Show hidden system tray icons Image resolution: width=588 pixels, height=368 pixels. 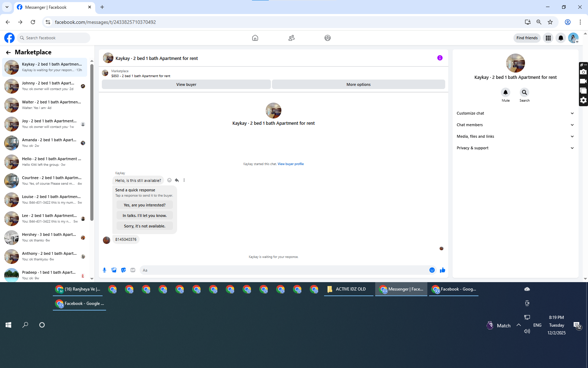click(519, 325)
